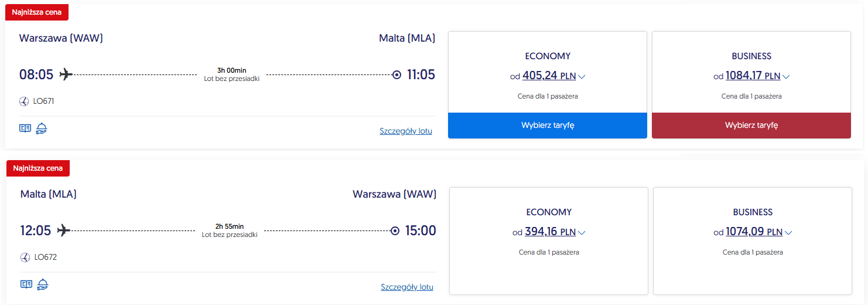Viewport: 868px width, 305px height.
Task: Open Szczegóły lotu for Warszawa–Malta flight
Action: [406, 131]
